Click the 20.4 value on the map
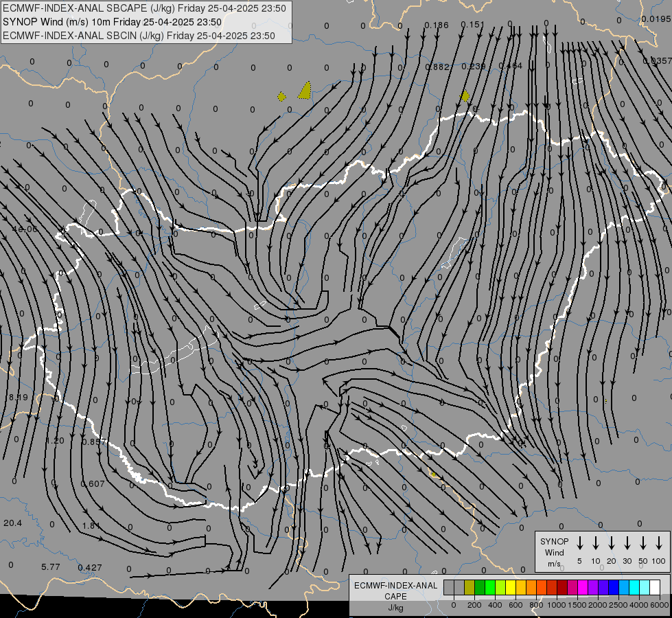This screenshot has width=672, height=618. pos(12,523)
